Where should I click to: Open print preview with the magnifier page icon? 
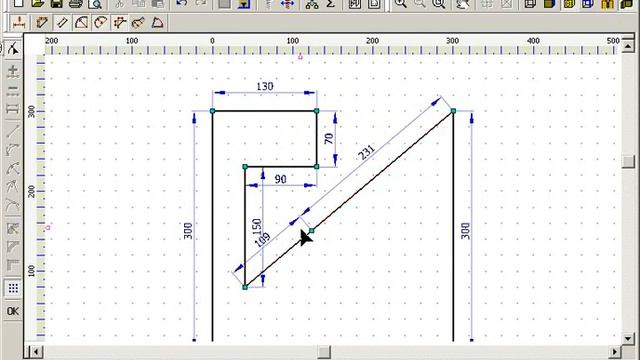click(x=95, y=4)
